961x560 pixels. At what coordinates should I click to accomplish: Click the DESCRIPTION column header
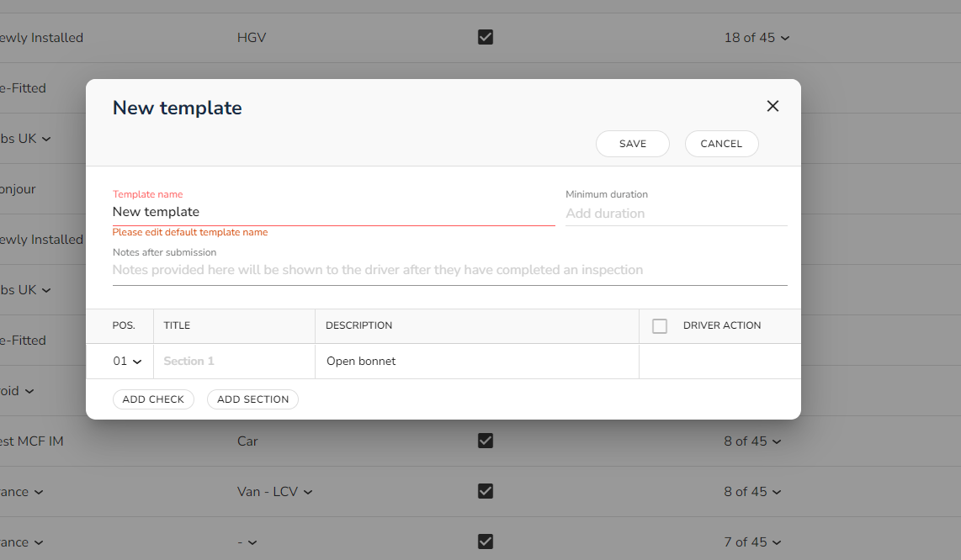coord(358,325)
